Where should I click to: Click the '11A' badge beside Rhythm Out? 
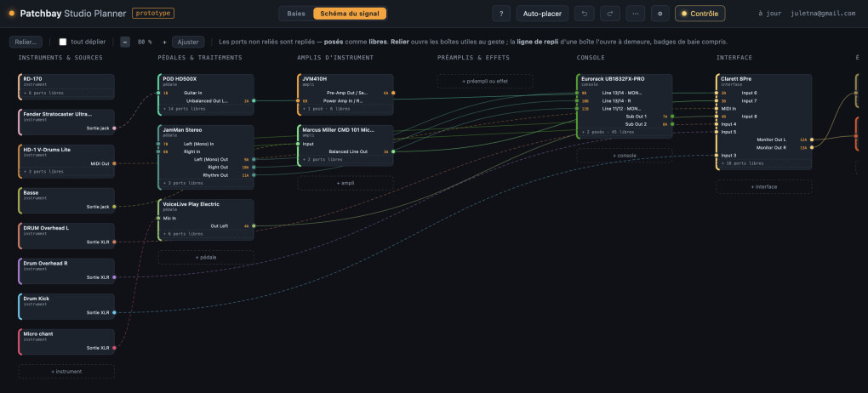[x=246, y=175]
